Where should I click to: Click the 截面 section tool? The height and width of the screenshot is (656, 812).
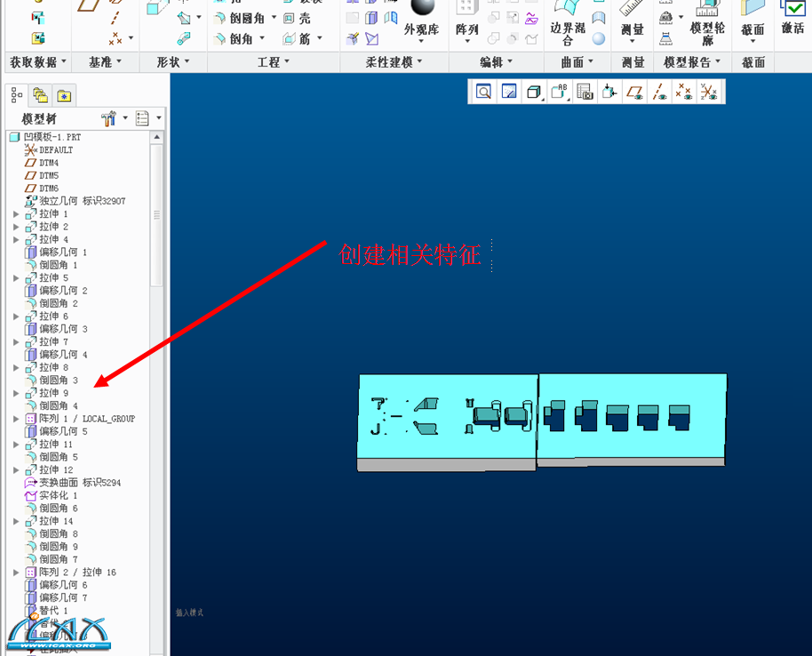point(752,20)
